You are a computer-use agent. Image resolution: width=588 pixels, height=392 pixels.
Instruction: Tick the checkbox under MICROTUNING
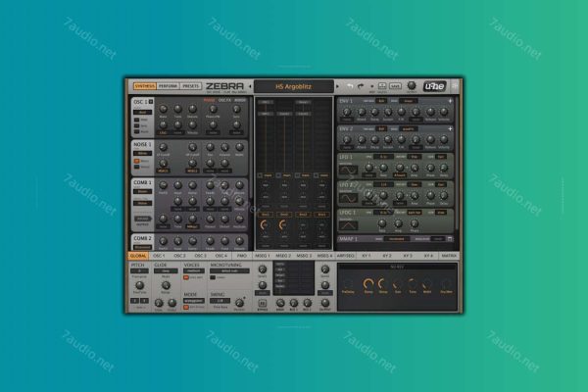pos(213,277)
